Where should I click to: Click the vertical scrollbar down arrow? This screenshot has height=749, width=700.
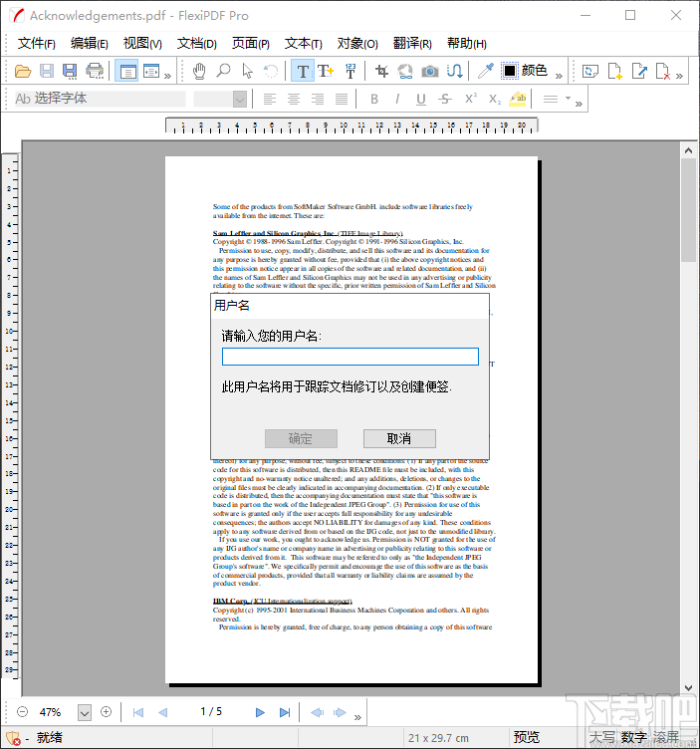click(x=688, y=688)
